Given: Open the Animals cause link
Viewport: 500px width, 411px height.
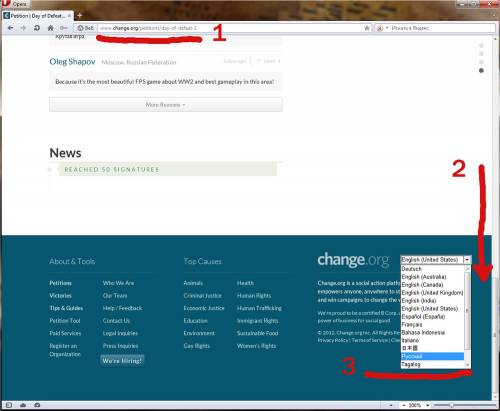Looking at the screenshot, I should [193, 283].
